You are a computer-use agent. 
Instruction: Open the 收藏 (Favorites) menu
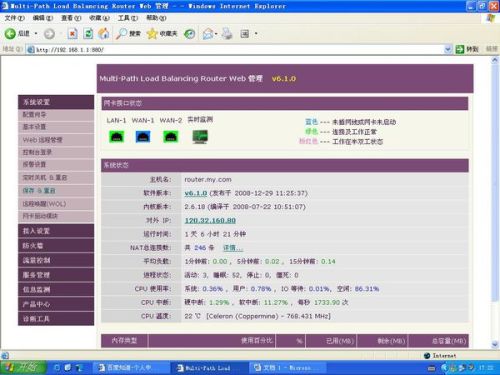coord(99,18)
